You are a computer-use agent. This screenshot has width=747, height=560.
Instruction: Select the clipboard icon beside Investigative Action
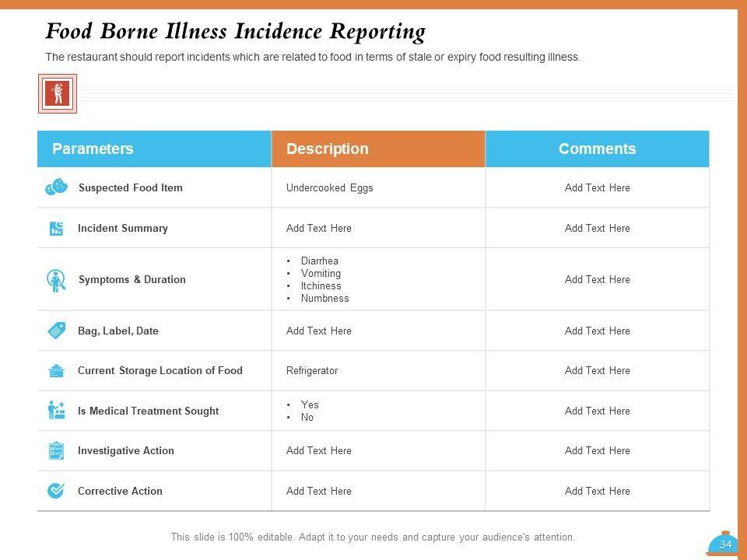click(x=56, y=450)
